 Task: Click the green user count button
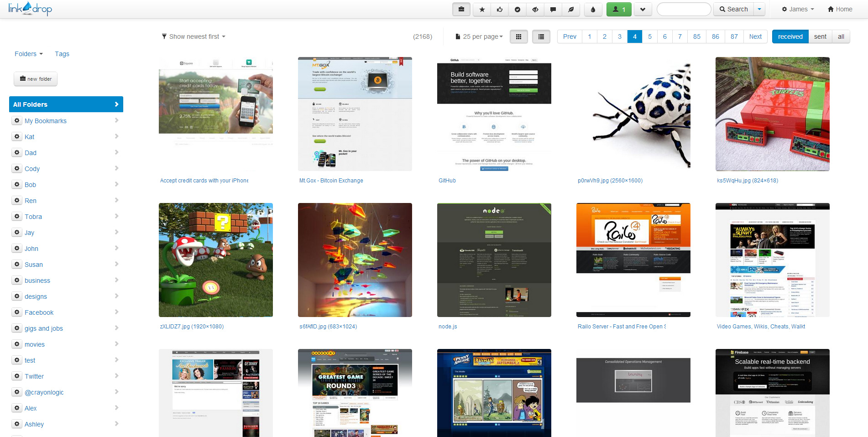(x=619, y=9)
